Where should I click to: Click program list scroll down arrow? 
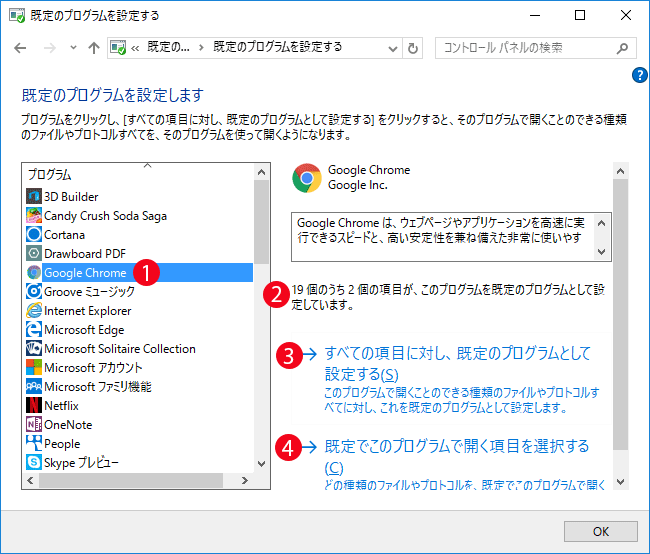[x=261, y=464]
